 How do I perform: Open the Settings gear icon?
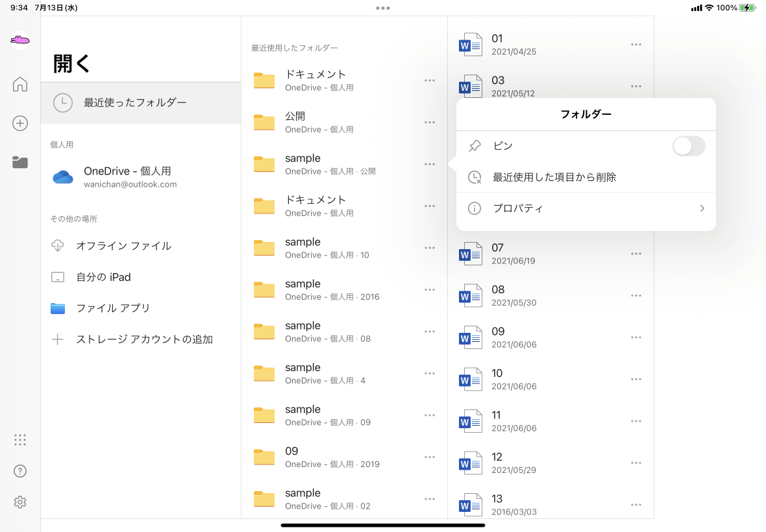(20, 502)
